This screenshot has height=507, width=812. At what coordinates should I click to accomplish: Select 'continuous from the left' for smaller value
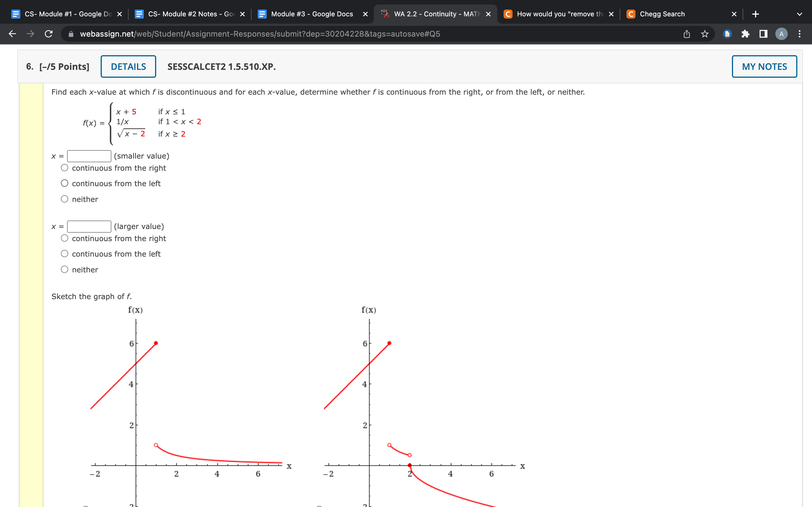point(64,183)
